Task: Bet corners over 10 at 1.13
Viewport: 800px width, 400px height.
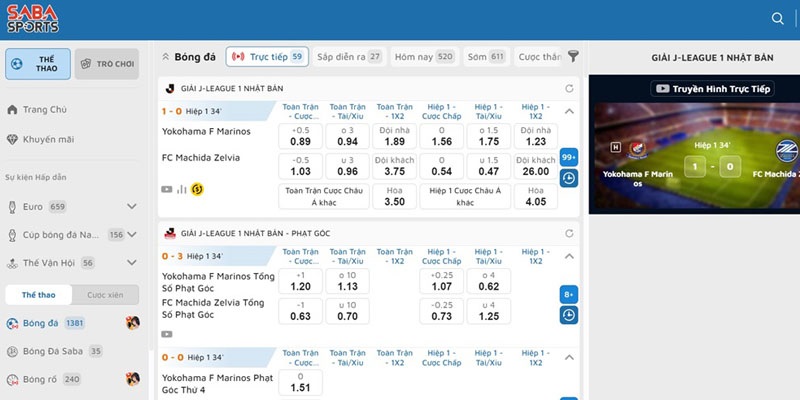Action: pos(347,281)
